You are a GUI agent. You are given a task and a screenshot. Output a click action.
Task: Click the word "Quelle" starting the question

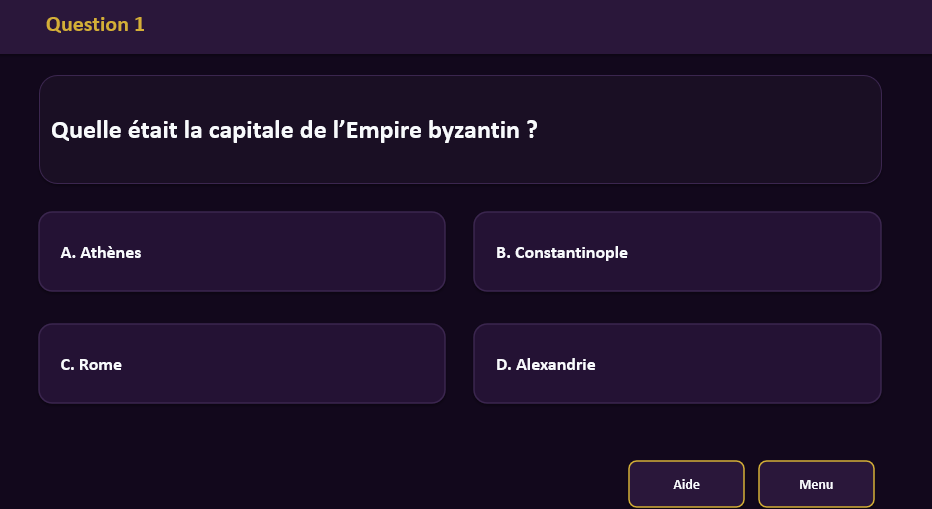click(82, 131)
